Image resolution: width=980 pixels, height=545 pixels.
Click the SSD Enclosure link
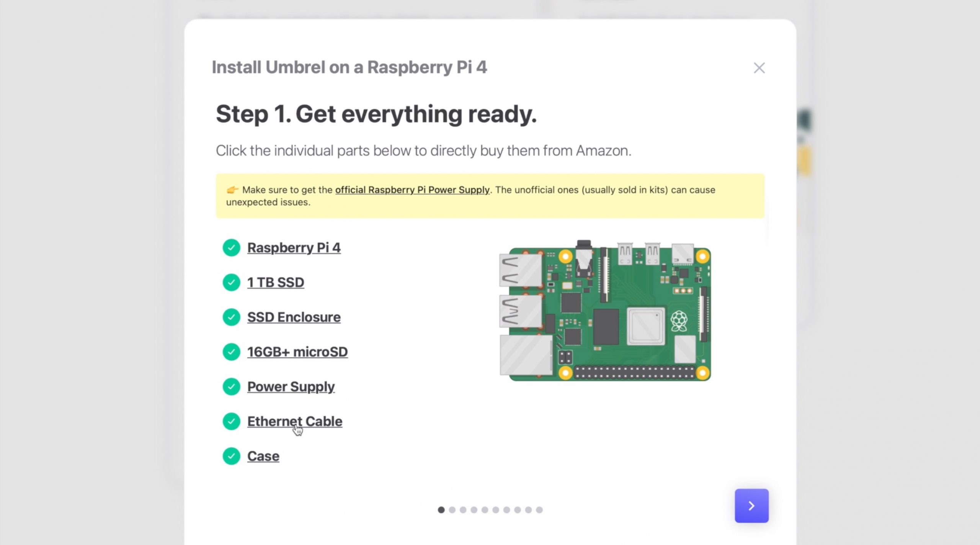294,317
